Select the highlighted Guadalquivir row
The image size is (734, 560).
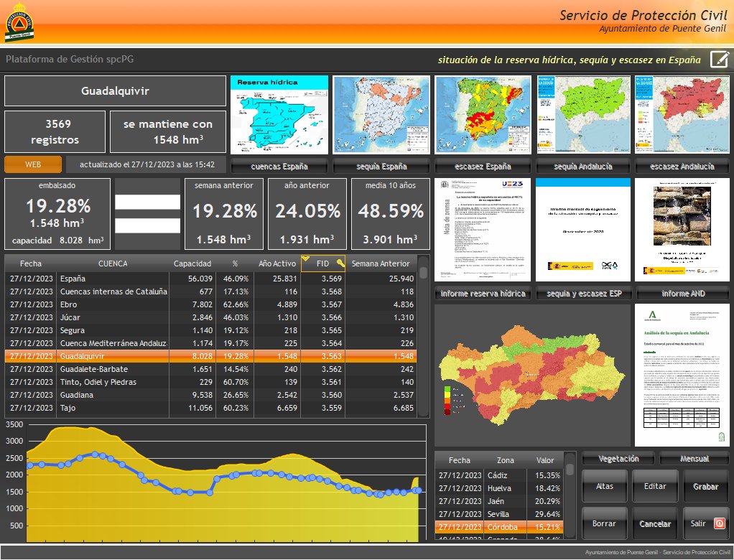[210, 356]
